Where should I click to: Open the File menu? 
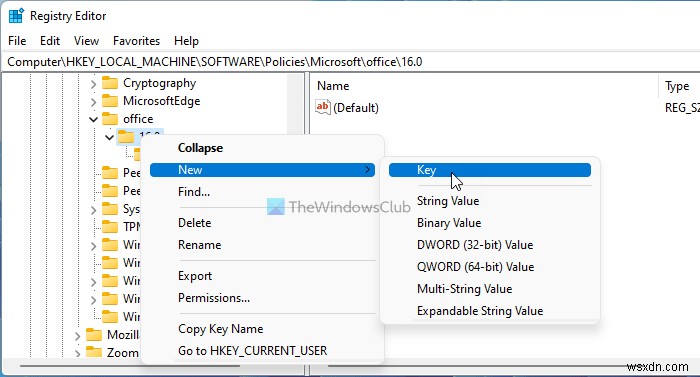17,41
